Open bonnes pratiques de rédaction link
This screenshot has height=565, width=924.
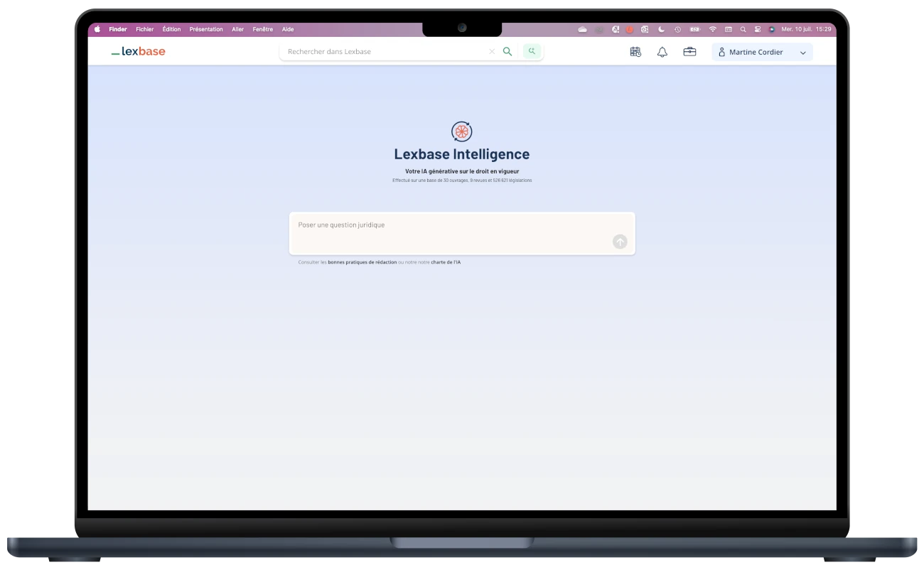(x=362, y=262)
